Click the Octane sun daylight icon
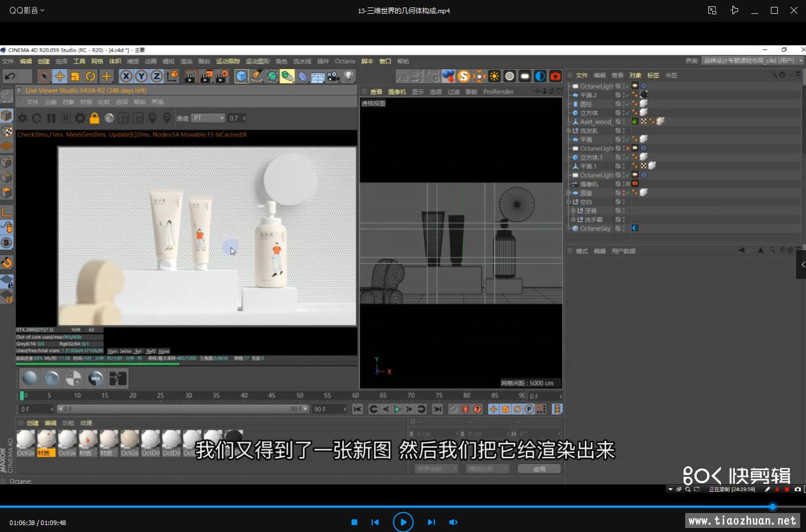This screenshot has width=806, height=532. (494, 76)
